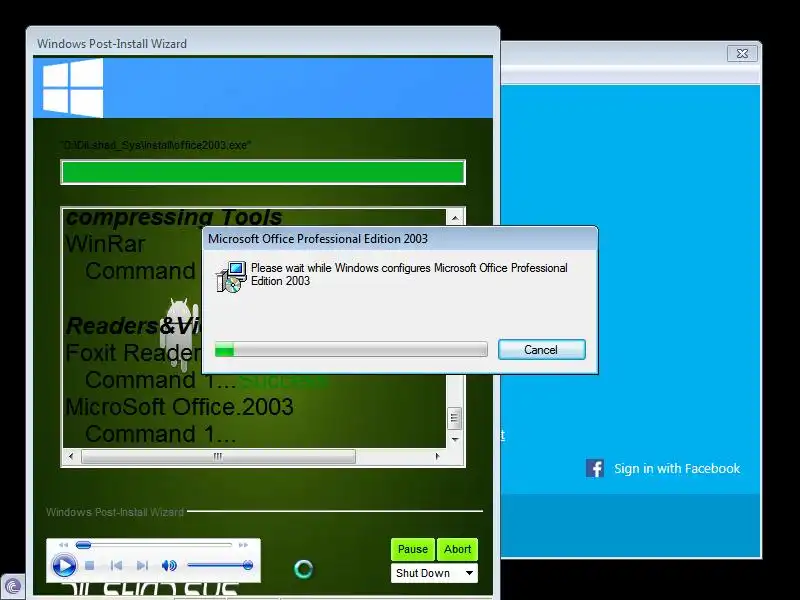Click Windows Post-Install Wizard title bar
Viewport: 800px width, 600px height.
pyautogui.click(x=263, y=43)
